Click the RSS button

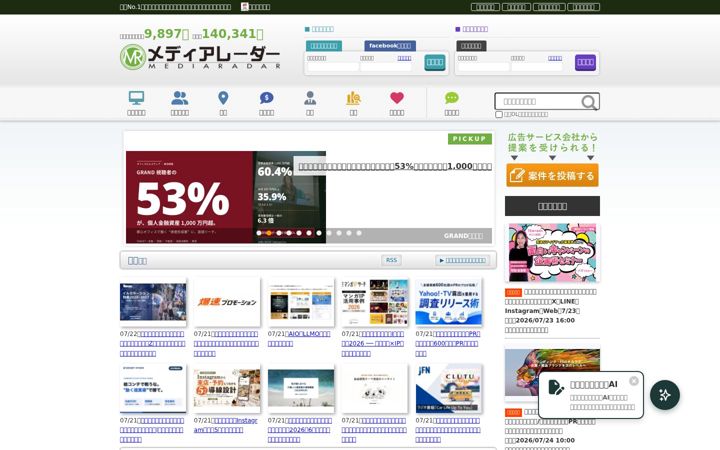coord(391,260)
